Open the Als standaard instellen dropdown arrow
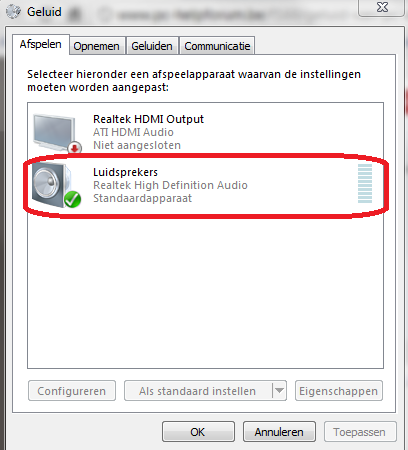The height and width of the screenshot is (450, 408). [279, 390]
